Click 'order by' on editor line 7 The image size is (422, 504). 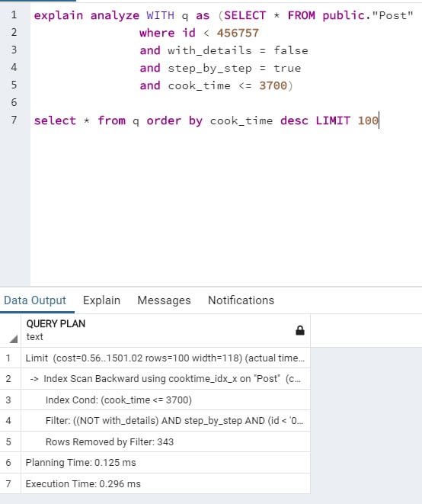click(x=174, y=120)
